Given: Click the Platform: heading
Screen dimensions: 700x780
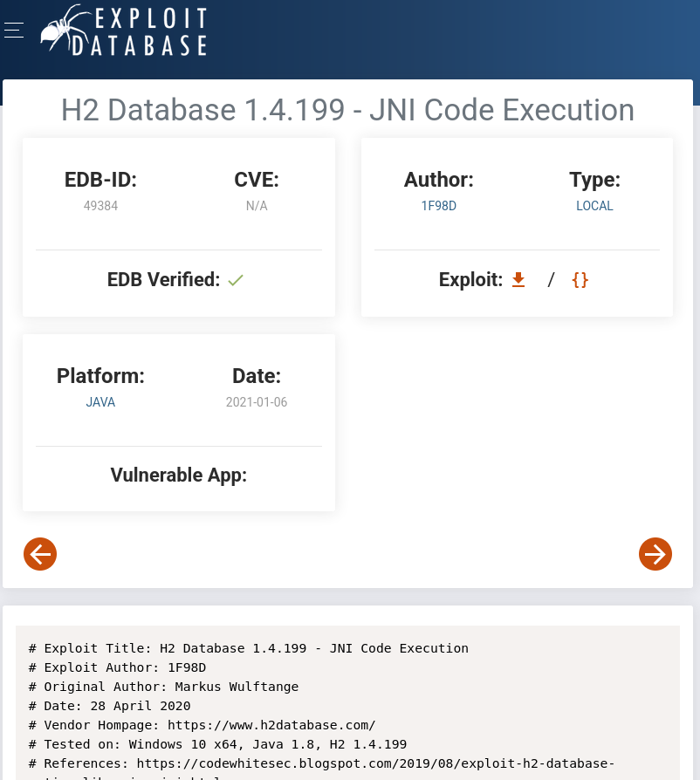Looking at the screenshot, I should point(100,376).
